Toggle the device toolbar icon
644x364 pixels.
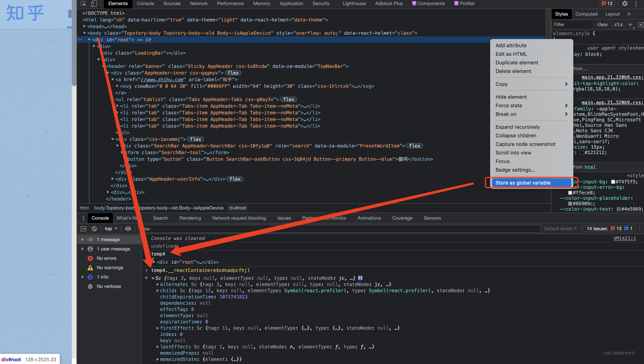[x=94, y=4]
